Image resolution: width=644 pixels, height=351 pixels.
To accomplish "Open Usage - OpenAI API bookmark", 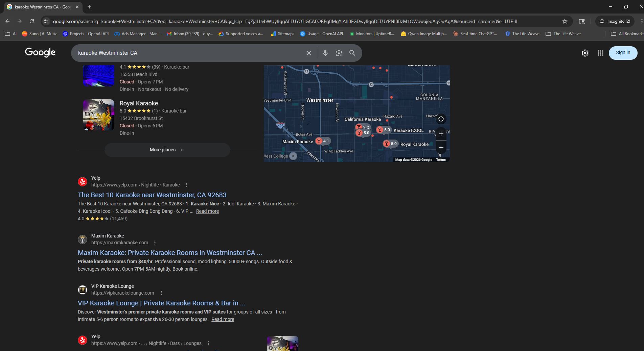I will pyautogui.click(x=322, y=34).
